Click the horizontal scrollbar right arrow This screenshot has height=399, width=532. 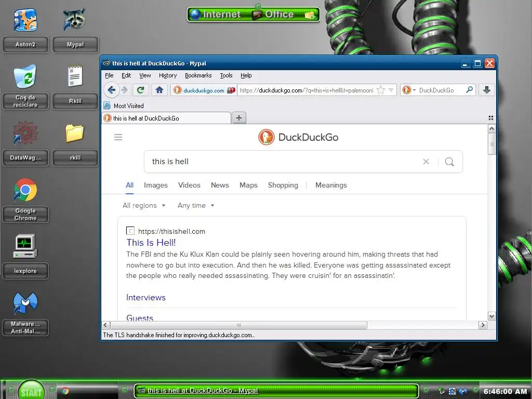tap(483, 325)
